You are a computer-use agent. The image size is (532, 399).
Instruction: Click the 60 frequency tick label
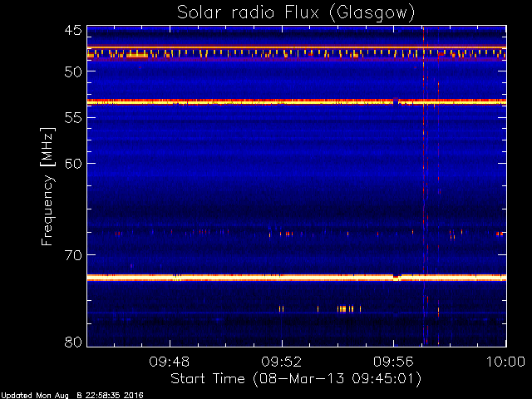[73, 164]
